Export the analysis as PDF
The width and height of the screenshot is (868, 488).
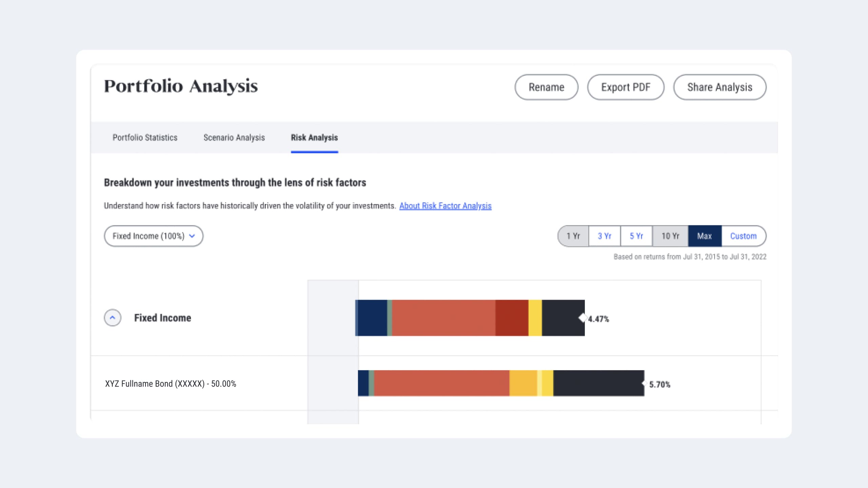626,87
